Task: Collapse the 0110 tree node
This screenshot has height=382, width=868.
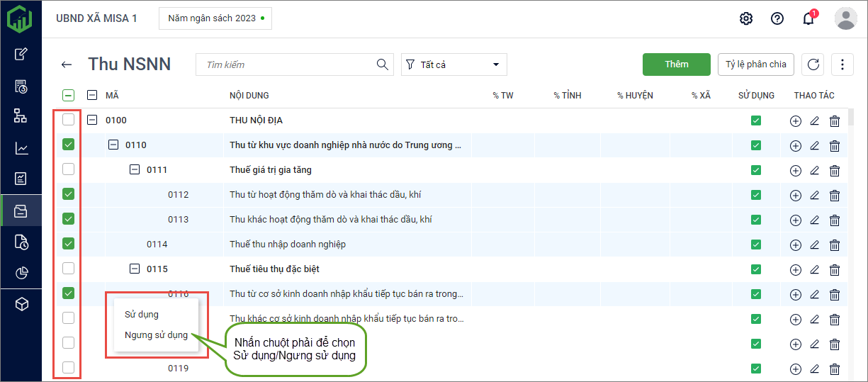Action: coord(113,145)
